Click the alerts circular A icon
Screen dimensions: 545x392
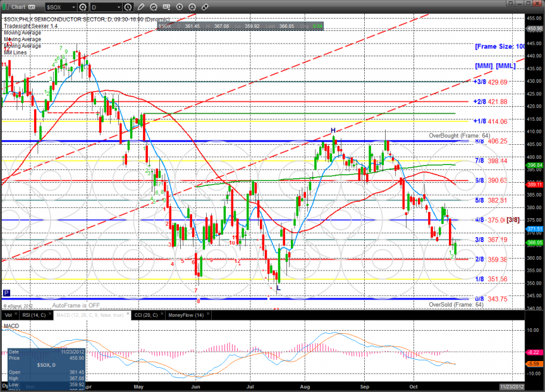(x=192, y=7)
